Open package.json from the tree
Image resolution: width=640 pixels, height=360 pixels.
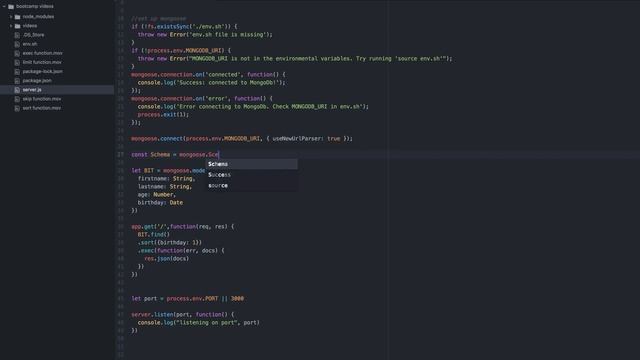tap(37, 81)
